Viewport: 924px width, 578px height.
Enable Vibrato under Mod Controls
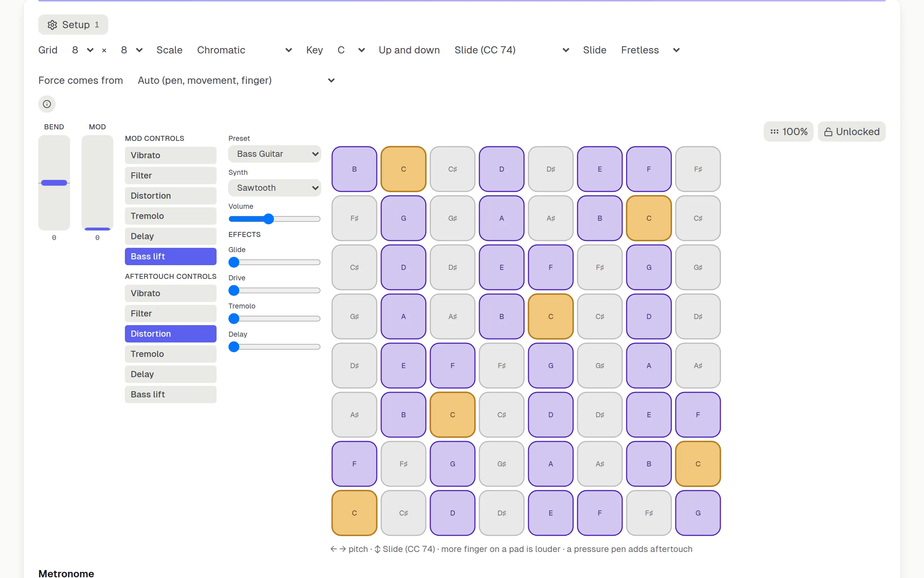coord(171,155)
